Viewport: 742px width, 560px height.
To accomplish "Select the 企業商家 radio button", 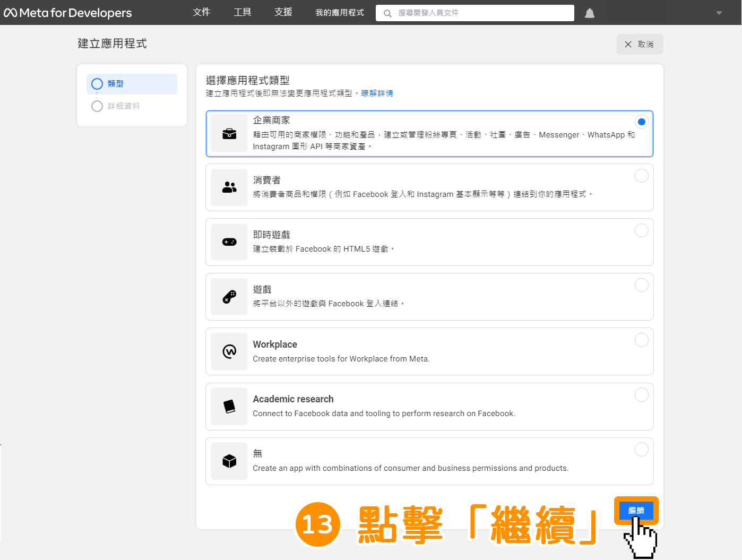I will point(642,122).
